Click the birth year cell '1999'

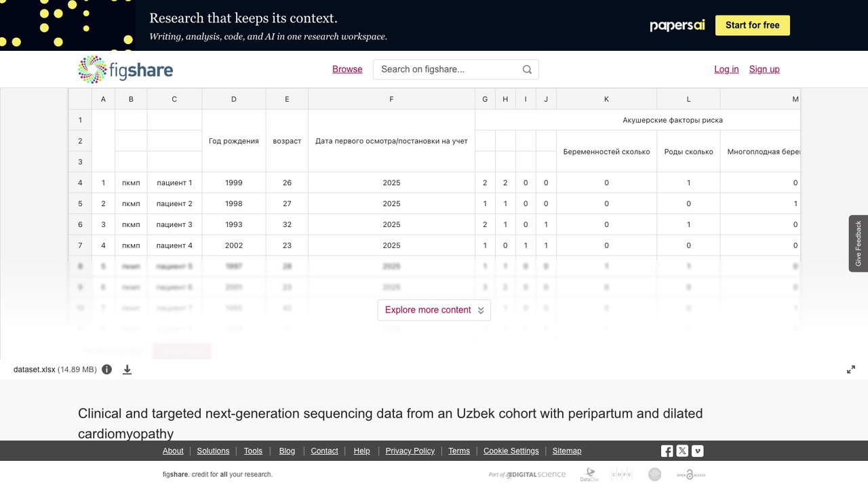coord(234,182)
